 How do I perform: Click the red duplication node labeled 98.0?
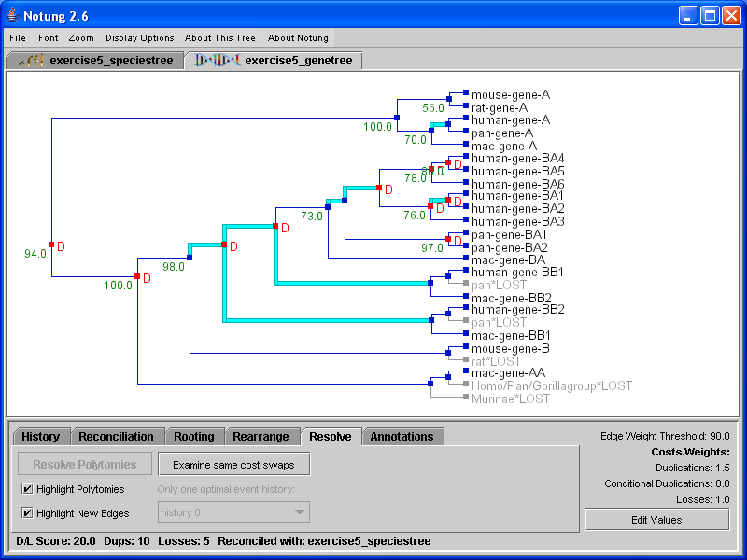(224, 245)
